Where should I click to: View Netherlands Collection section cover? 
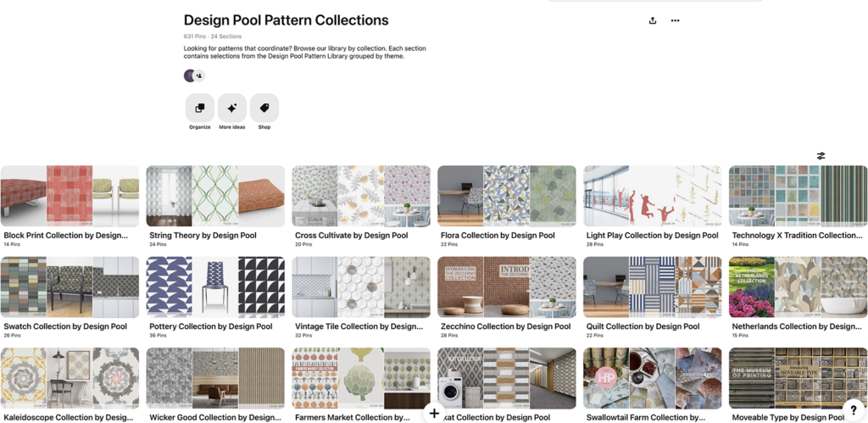pos(798,287)
